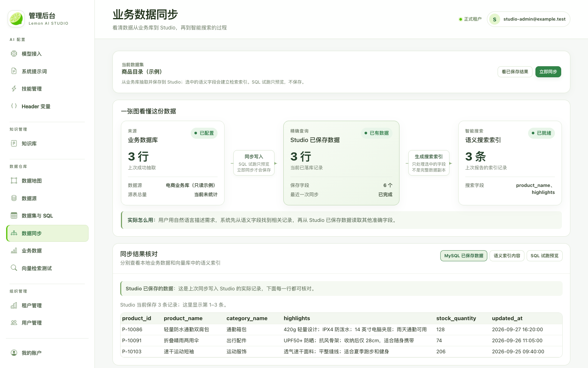Image resolution: width=588 pixels, height=368 pixels.
Task: Click the 数据地图 map icon
Action: [14, 180]
